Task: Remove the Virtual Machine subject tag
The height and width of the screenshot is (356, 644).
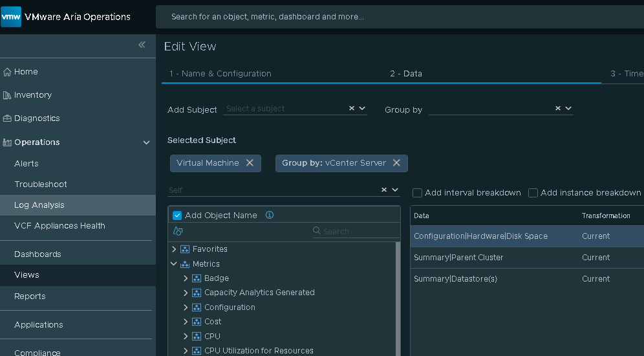Action: [x=250, y=163]
